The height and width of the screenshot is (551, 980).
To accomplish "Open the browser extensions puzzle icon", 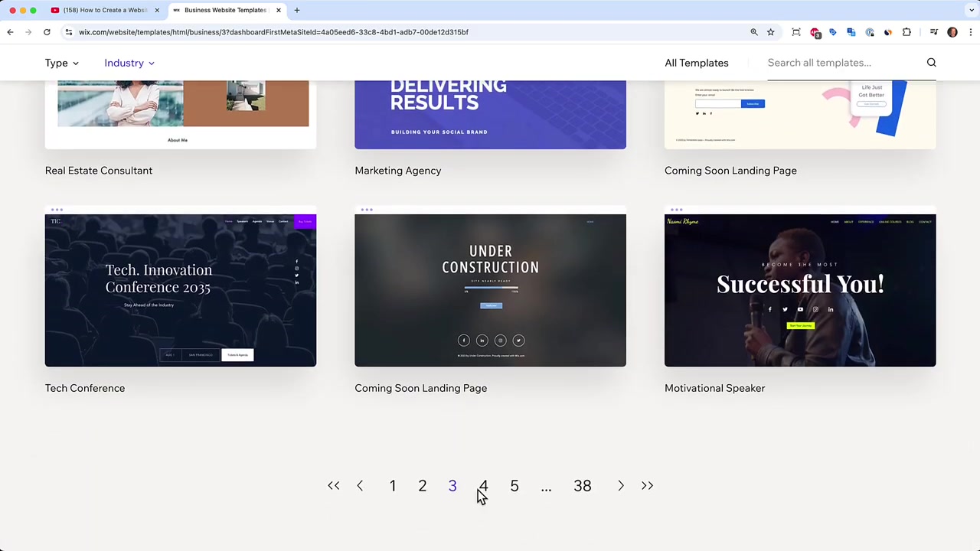I will pos(906,32).
